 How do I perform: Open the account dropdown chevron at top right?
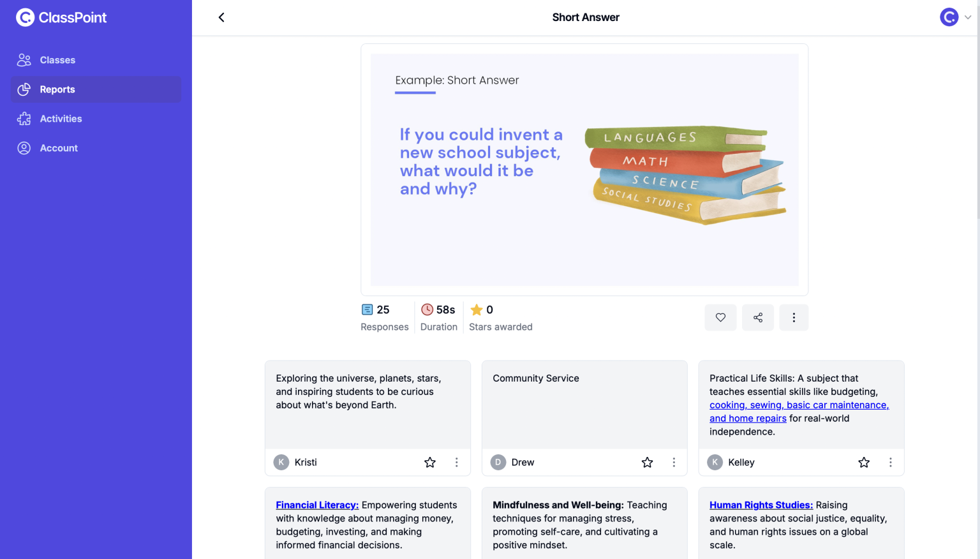click(968, 17)
